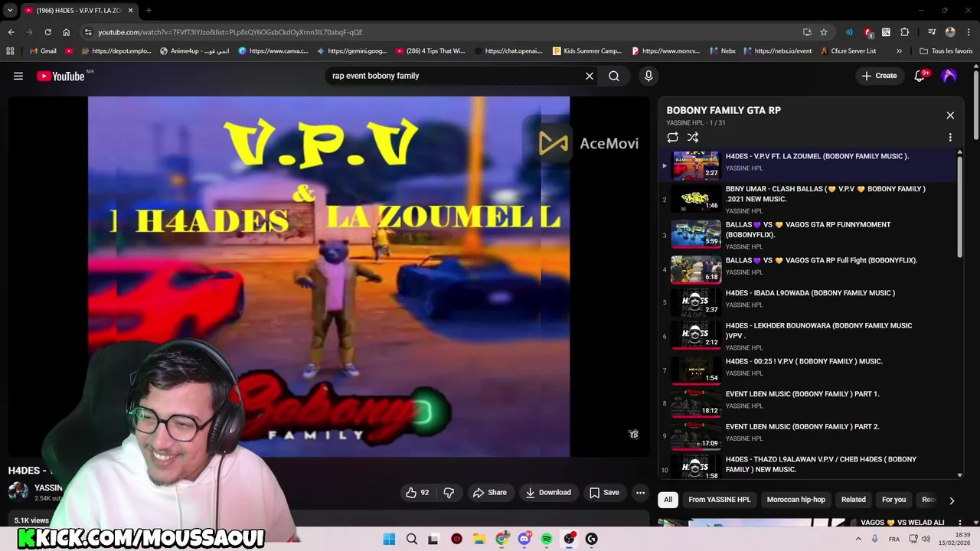Screen dimensions: 980x551
Task: Toggle shuffle playlist
Action: pyautogui.click(x=693, y=138)
